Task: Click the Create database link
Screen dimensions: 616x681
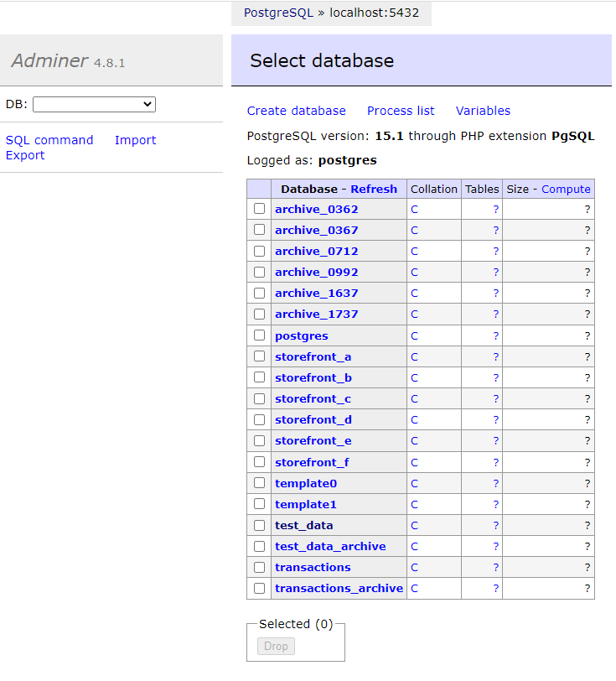Action: click(x=296, y=111)
